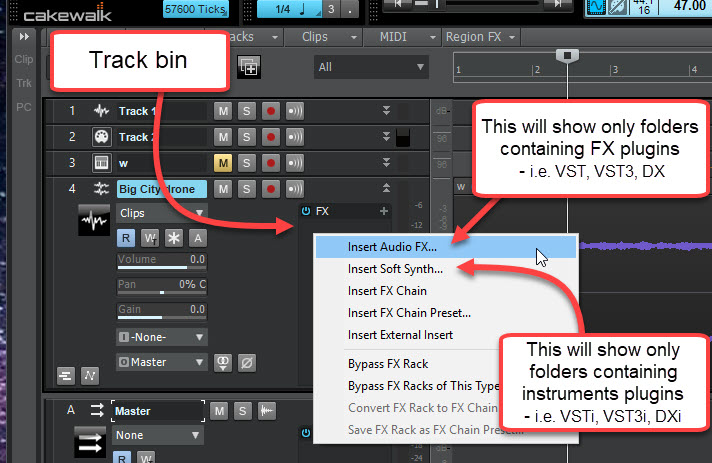Solo the Big City drone track

pos(247,189)
